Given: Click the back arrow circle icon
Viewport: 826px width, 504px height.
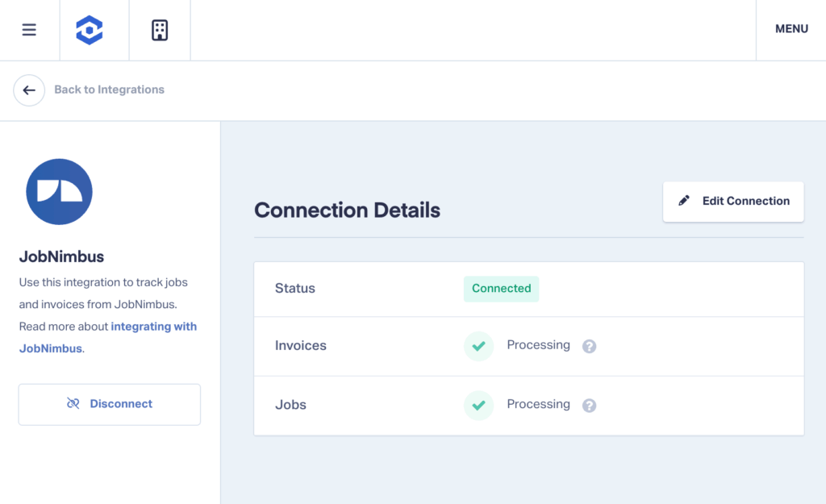Looking at the screenshot, I should [29, 90].
